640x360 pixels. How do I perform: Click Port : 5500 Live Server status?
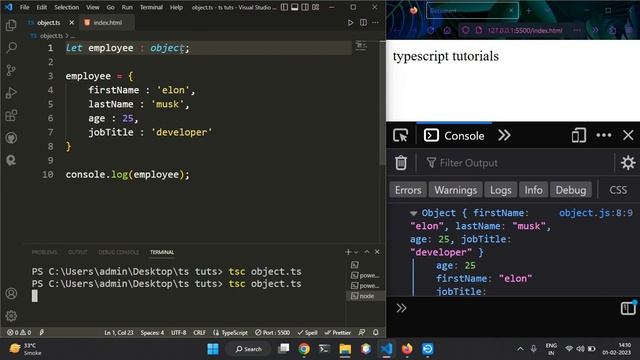tap(272, 333)
